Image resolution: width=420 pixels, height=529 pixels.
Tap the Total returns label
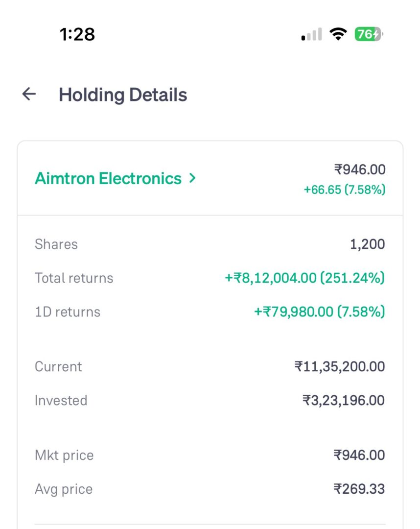pyautogui.click(x=74, y=278)
